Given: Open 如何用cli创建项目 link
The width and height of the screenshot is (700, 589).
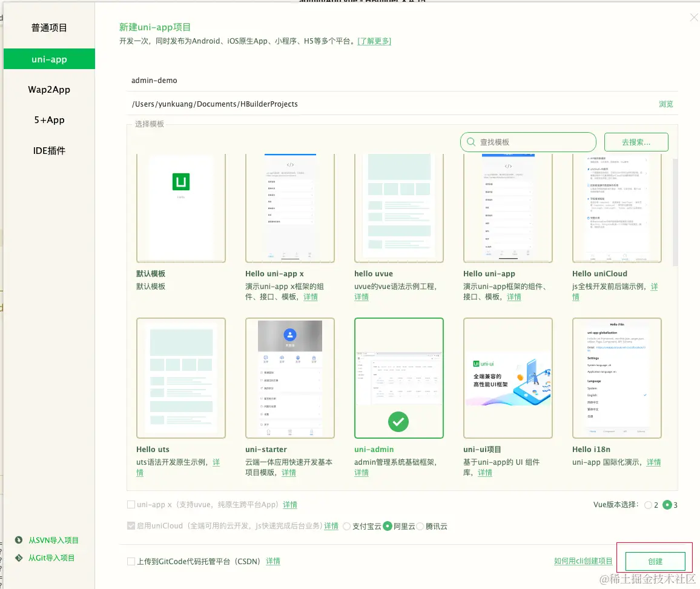Looking at the screenshot, I should click(x=583, y=561).
